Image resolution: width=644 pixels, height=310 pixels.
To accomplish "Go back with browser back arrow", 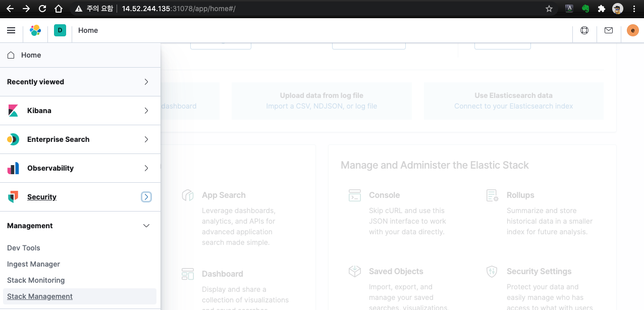I will [x=10, y=9].
